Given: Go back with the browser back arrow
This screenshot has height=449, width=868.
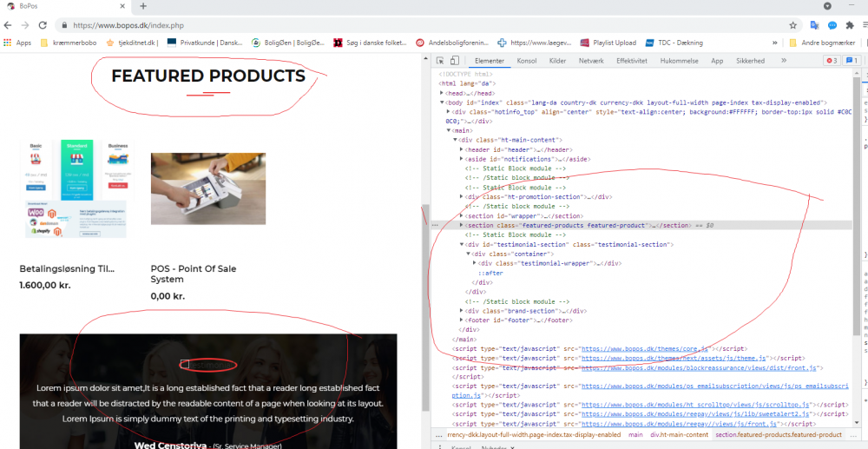Looking at the screenshot, I should [x=8, y=25].
